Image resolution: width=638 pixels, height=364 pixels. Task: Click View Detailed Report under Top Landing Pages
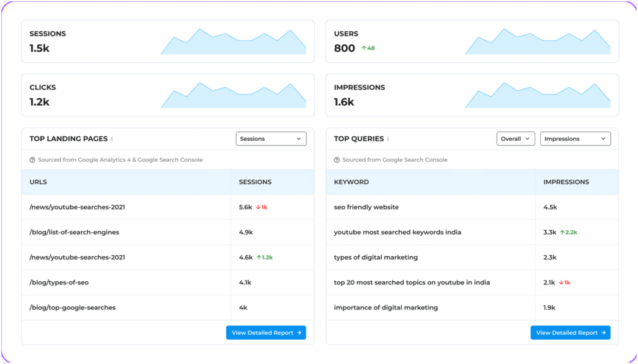[x=266, y=333]
